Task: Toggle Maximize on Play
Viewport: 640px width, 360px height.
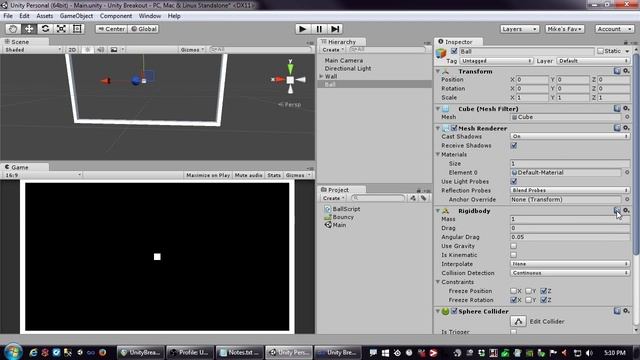Action: click(208, 175)
